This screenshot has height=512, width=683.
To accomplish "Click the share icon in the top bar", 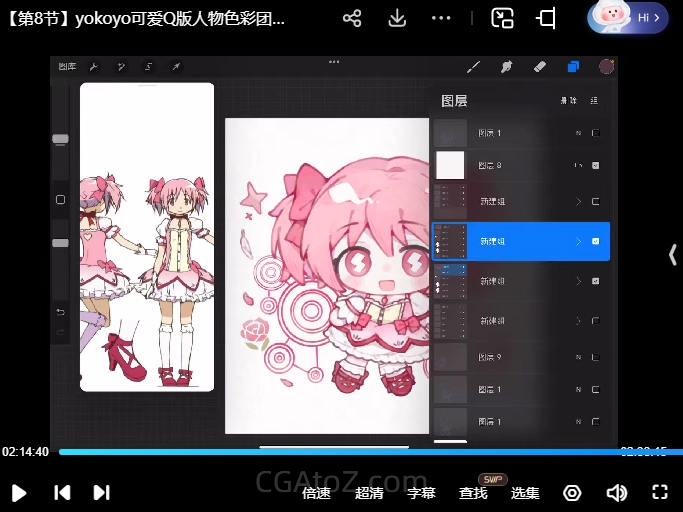I will point(352,18).
